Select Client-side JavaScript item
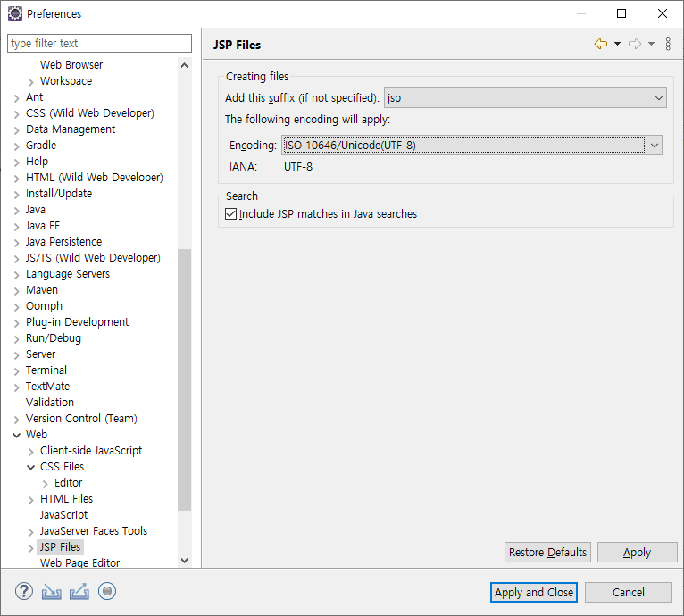Image resolution: width=684 pixels, height=616 pixels. (x=91, y=450)
